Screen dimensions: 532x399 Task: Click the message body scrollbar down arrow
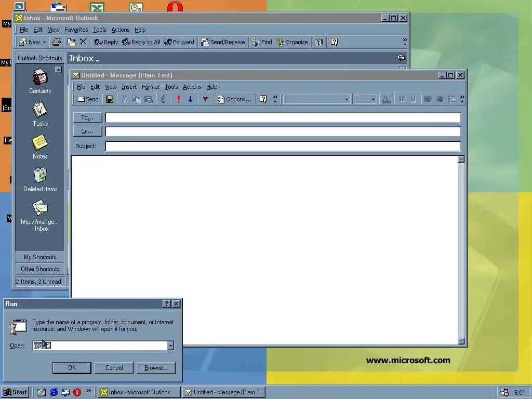461,341
